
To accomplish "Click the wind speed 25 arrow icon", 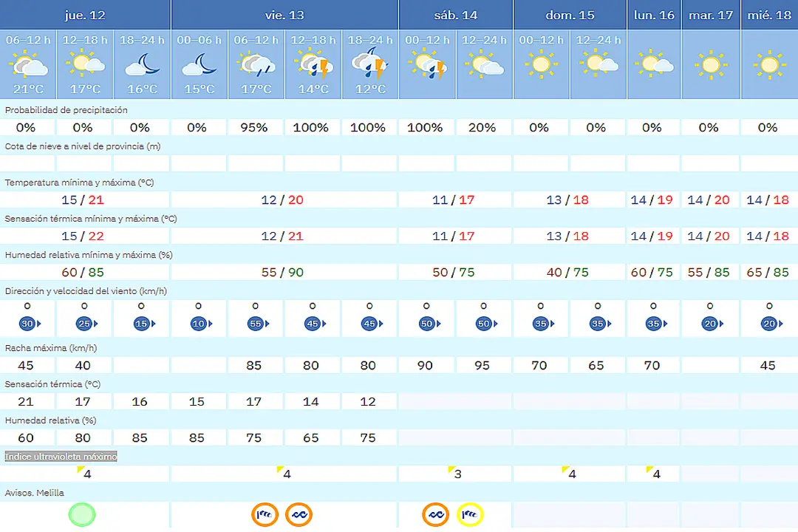I will (86, 324).
